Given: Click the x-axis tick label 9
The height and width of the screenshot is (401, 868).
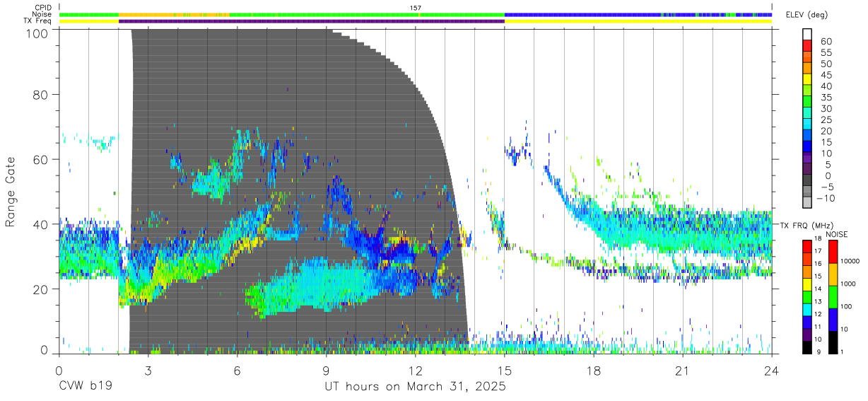Looking at the screenshot, I should pos(326,371).
